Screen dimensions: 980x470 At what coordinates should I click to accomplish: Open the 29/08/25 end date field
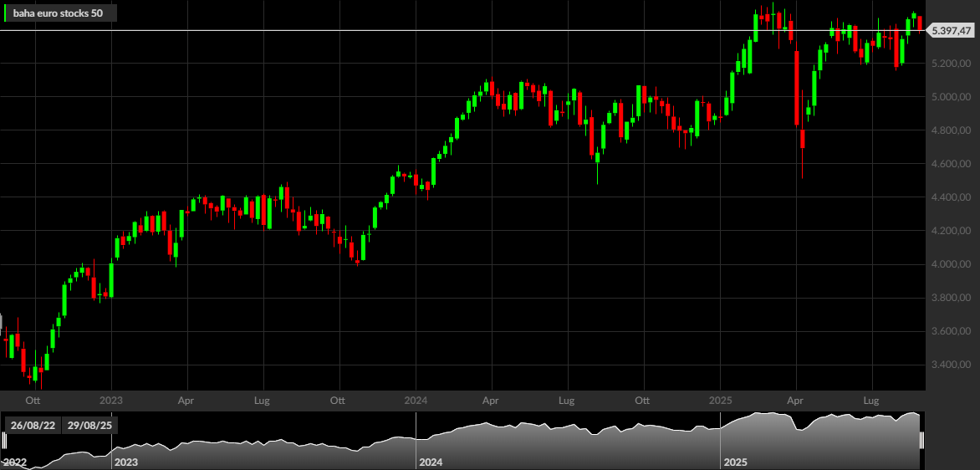click(90, 426)
